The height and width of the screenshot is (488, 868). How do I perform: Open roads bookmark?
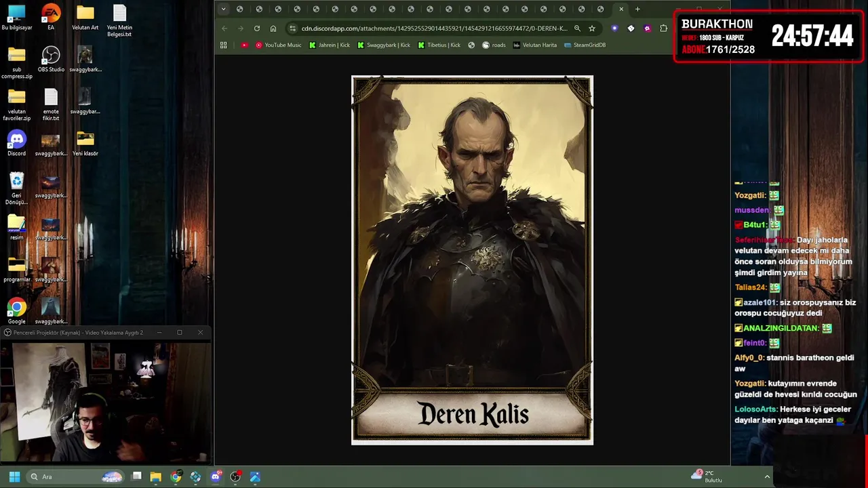click(494, 45)
